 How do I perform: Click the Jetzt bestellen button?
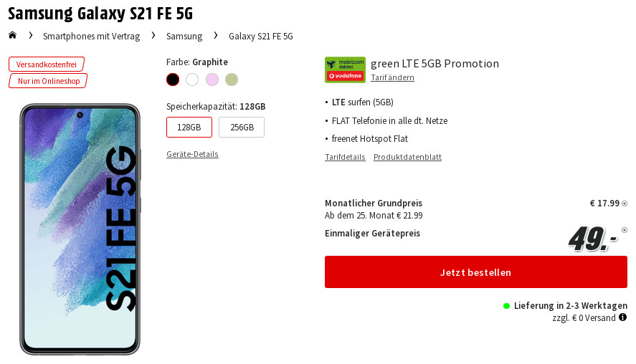click(476, 272)
